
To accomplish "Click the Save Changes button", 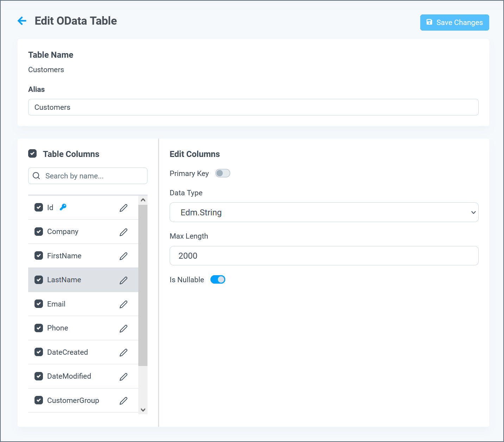I will 454,22.
